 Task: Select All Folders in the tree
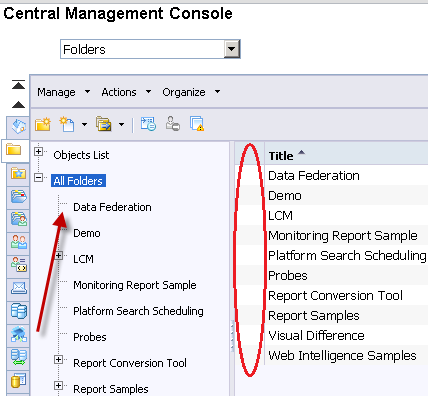click(x=78, y=181)
